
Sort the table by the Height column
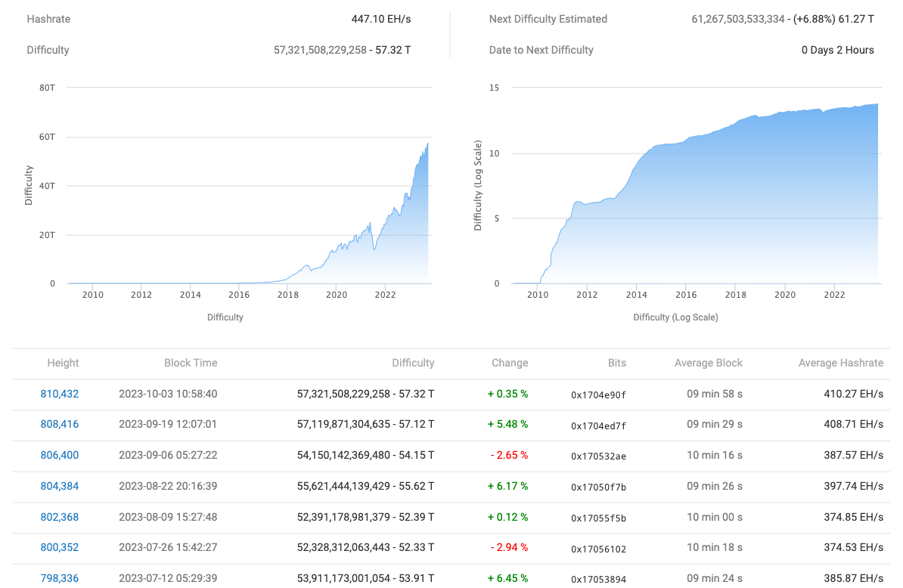(63, 363)
